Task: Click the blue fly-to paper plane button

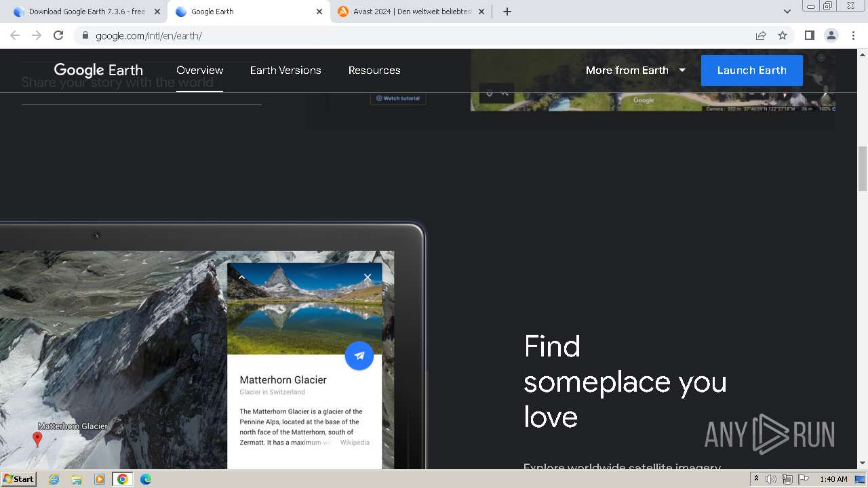Action: (359, 355)
